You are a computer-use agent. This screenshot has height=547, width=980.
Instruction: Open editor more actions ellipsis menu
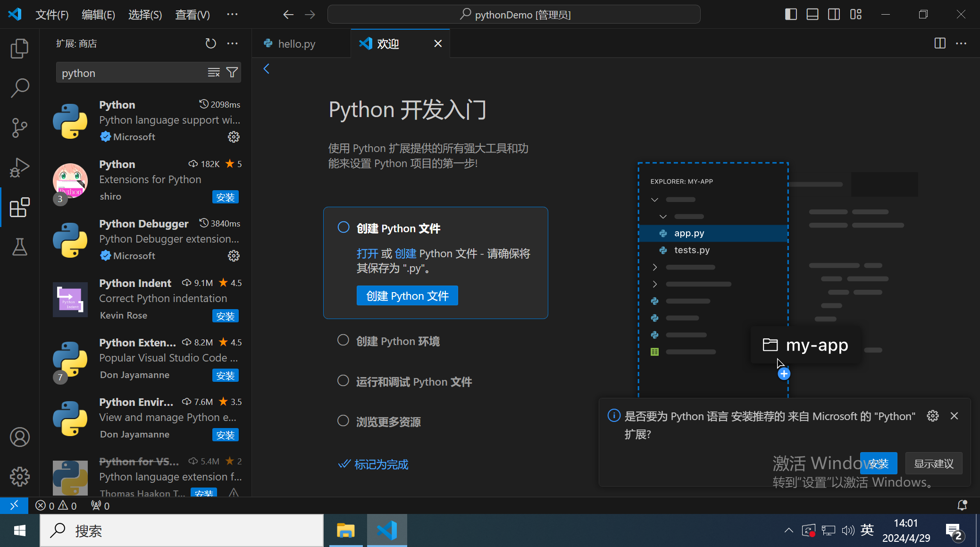[x=961, y=43]
